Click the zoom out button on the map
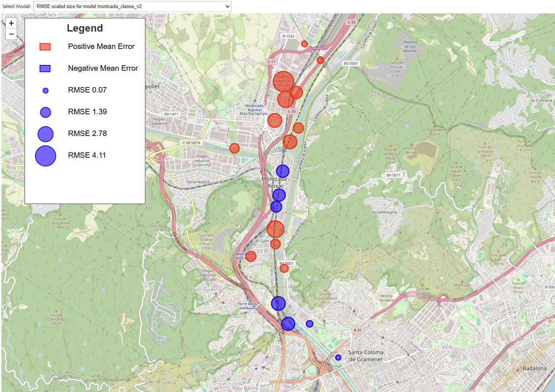Image resolution: width=555 pixels, height=392 pixels. point(11,34)
